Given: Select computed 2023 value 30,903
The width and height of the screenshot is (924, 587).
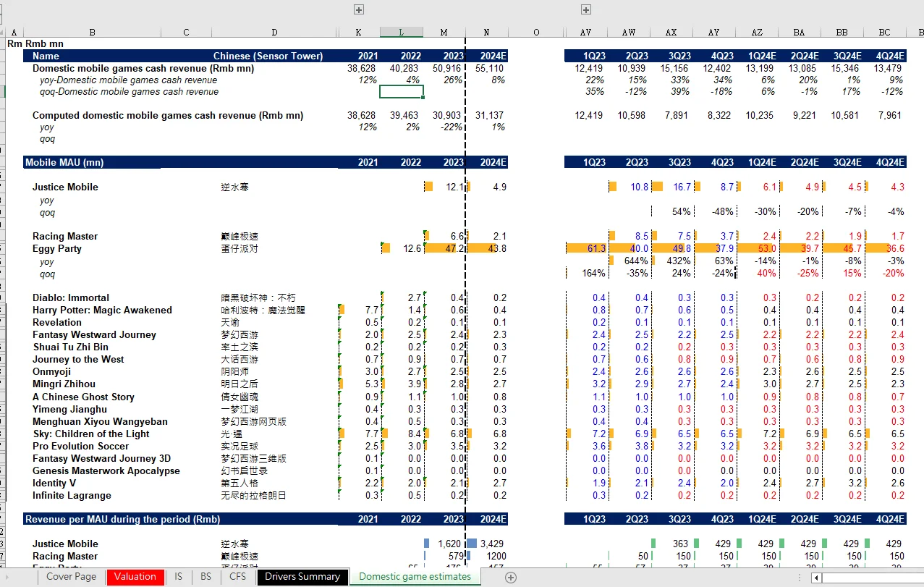Looking at the screenshot, I should (x=446, y=115).
